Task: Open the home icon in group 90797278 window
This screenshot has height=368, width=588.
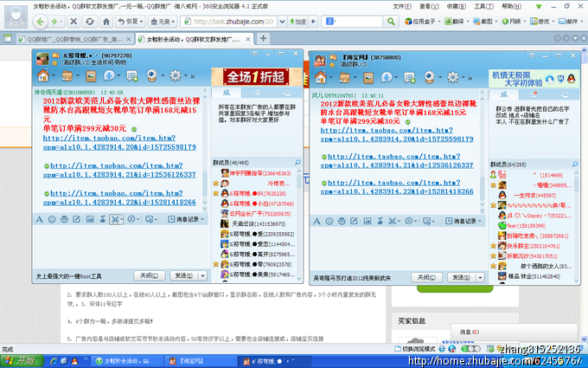Action: (43, 76)
